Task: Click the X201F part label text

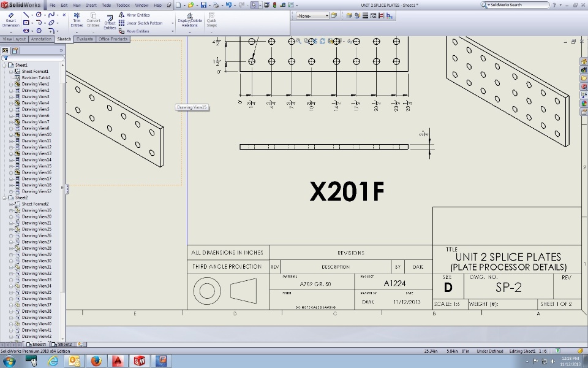Action: 347,191
